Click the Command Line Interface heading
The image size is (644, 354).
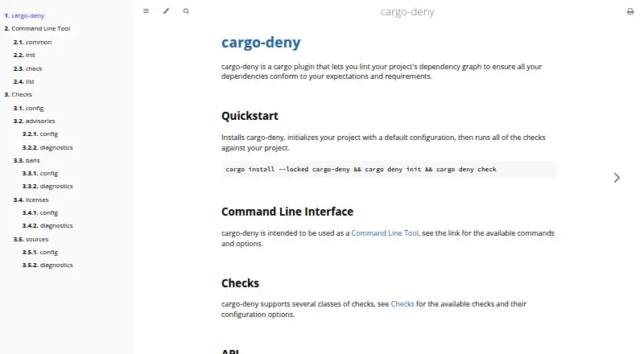(287, 212)
